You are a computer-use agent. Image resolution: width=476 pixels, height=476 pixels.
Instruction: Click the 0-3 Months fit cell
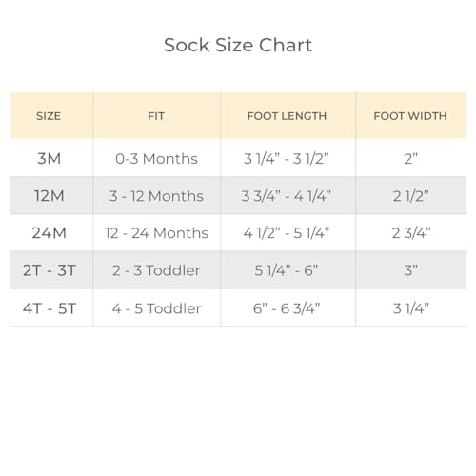pos(156,159)
